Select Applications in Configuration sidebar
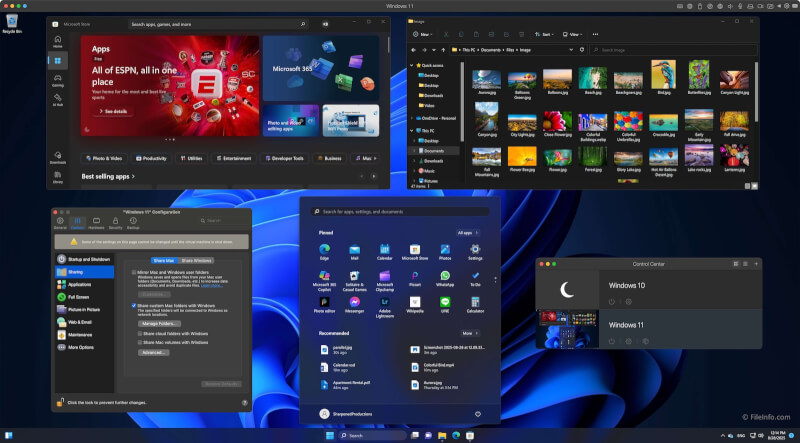This screenshot has width=800, height=443. click(x=85, y=285)
